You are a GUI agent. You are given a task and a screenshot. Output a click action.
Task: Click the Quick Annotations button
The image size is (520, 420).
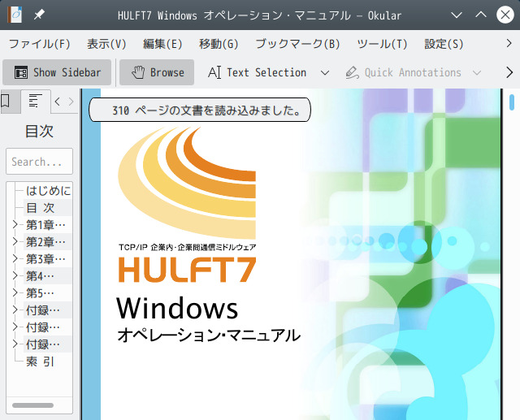[x=403, y=72]
